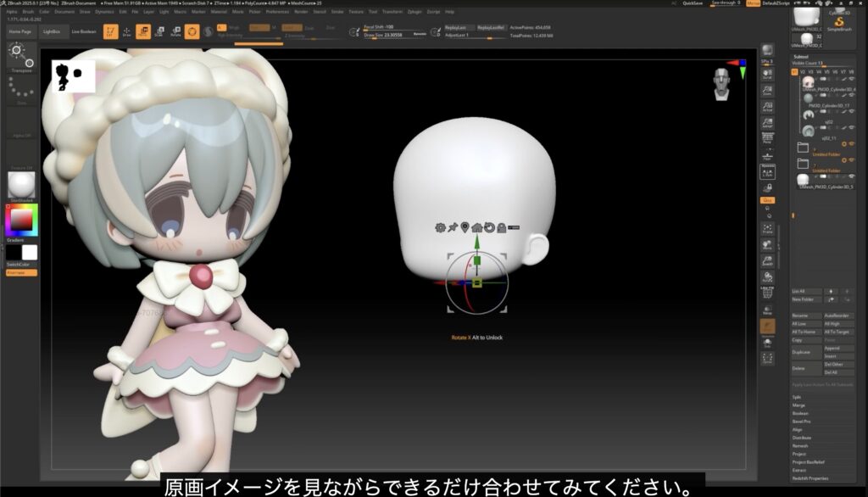Image resolution: width=868 pixels, height=497 pixels.
Task: Toggle the orange Gizmo 3D icon
Action: tap(192, 31)
